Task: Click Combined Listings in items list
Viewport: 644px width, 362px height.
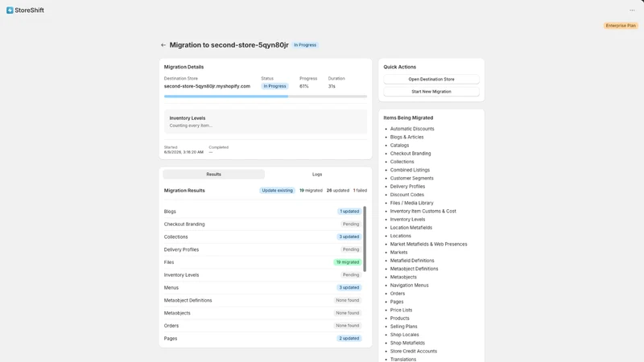Action: 410,170
